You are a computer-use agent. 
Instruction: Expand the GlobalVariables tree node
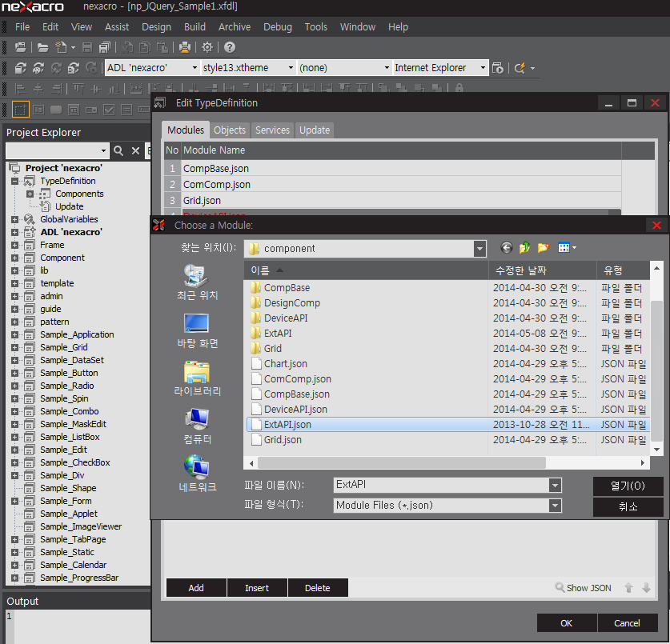15,219
